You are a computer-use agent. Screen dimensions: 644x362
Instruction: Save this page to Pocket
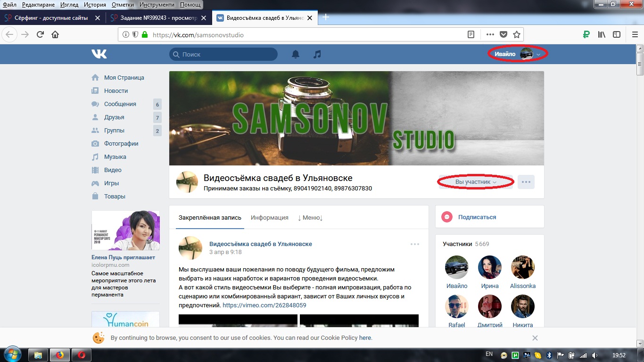[x=504, y=34]
